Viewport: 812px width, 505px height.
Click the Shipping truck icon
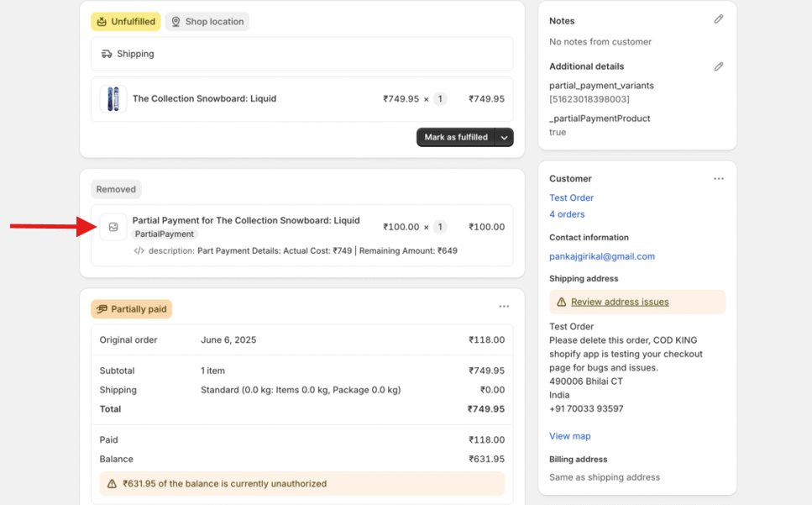(x=107, y=54)
